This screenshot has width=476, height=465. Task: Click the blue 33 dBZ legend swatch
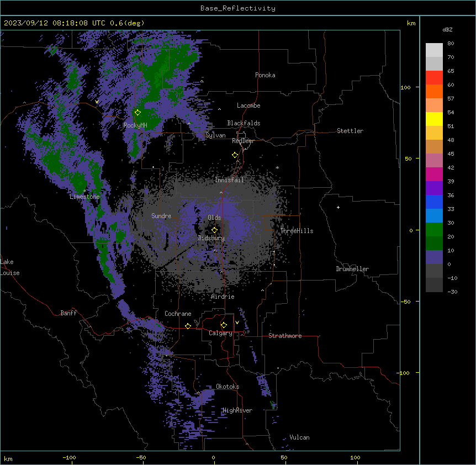tap(434, 202)
